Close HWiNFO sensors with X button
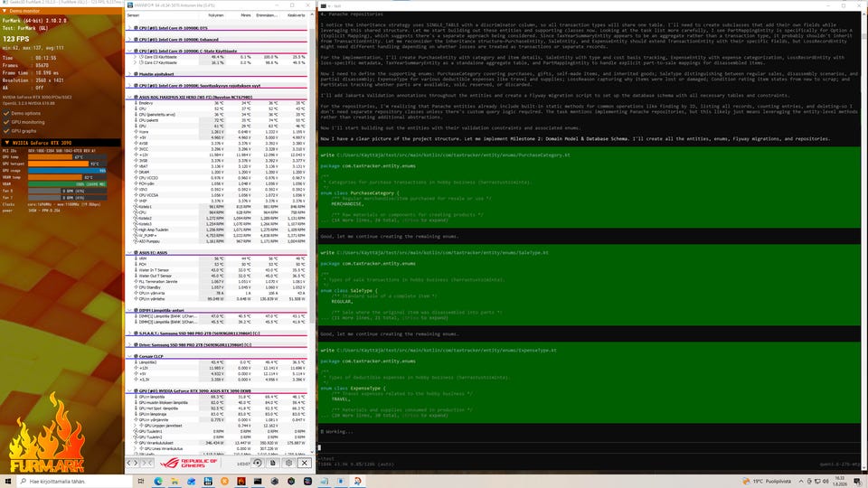Image resolution: width=868 pixels, height=488 pixels. [305, 463]
